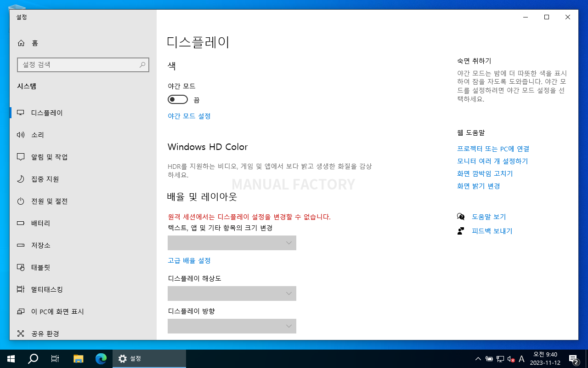Select 전원 및 절전 label in sidebar

click(50, 201)
